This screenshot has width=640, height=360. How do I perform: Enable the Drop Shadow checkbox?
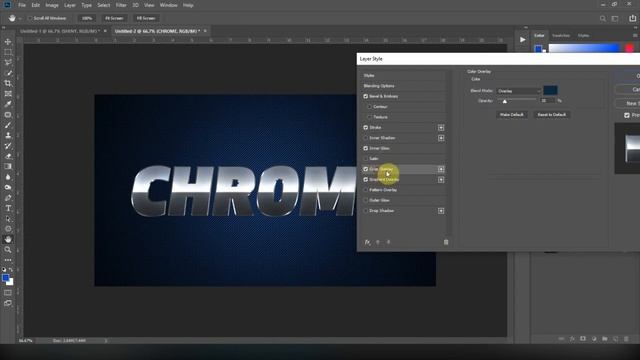[x=366, y=211]
